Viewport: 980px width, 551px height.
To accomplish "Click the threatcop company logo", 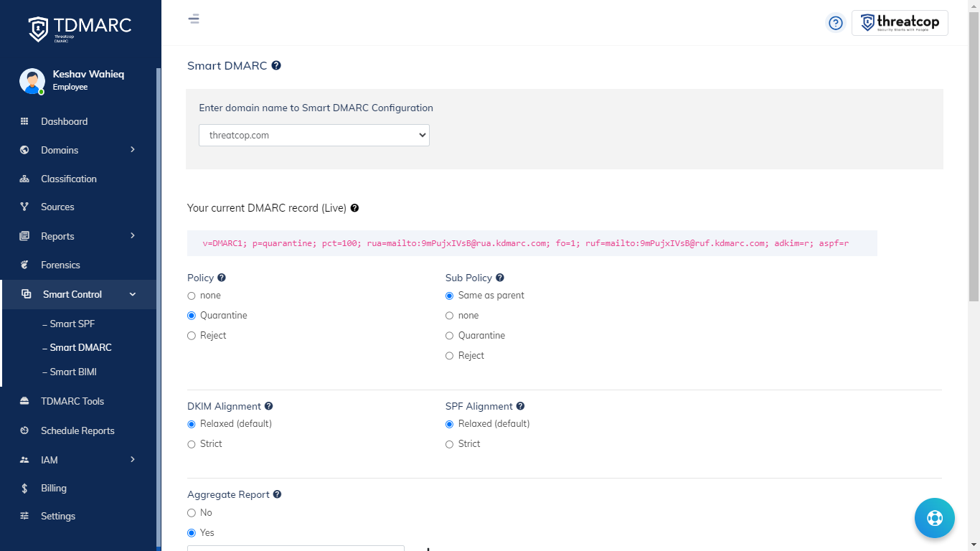I will coord(900,23).
